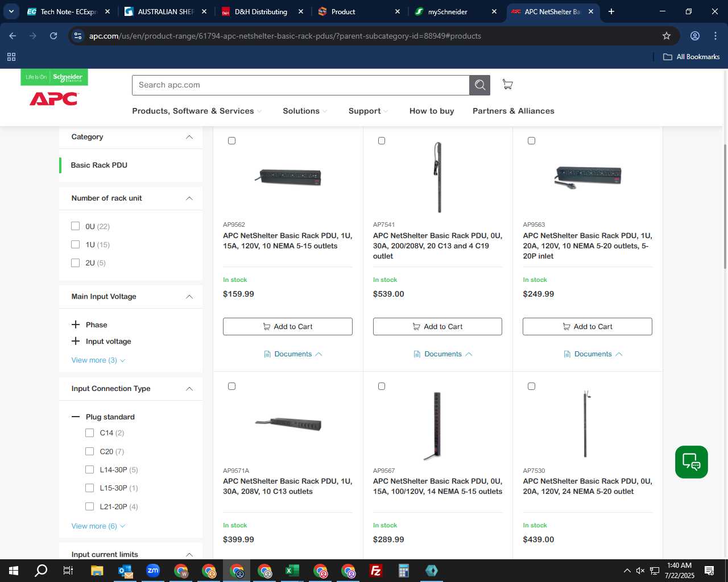Collapse Main Input Voltage section
Viewport: 728px width, 582px height.
[x=189, y=297]
